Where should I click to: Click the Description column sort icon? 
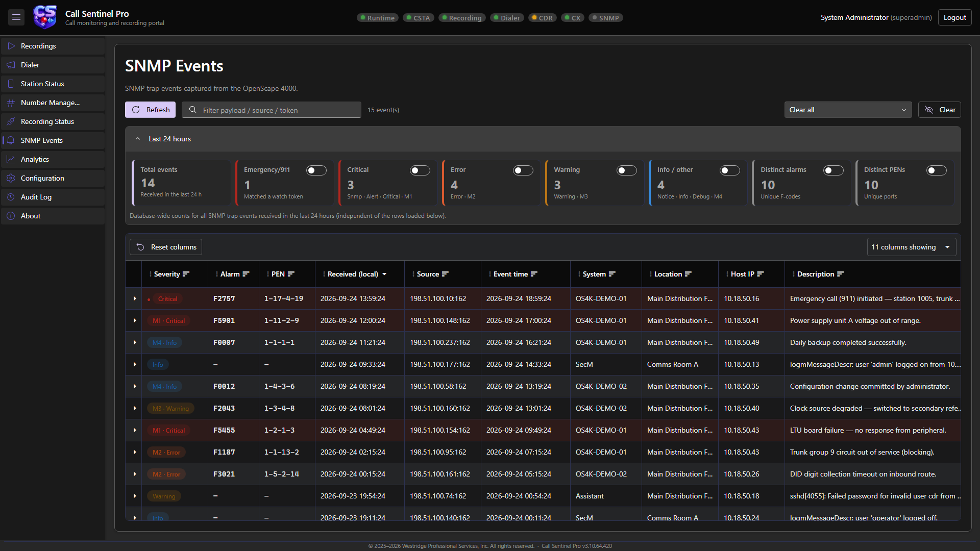point(841,274)
